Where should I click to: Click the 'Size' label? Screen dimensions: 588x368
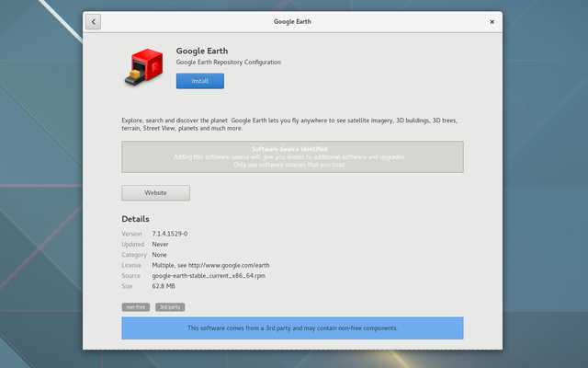pos(127,286)
